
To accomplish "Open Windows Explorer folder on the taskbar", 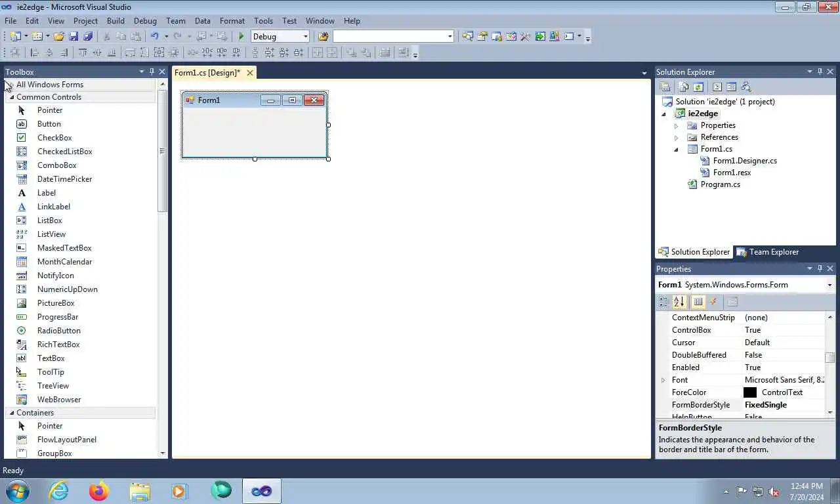I will click(140, 491).
